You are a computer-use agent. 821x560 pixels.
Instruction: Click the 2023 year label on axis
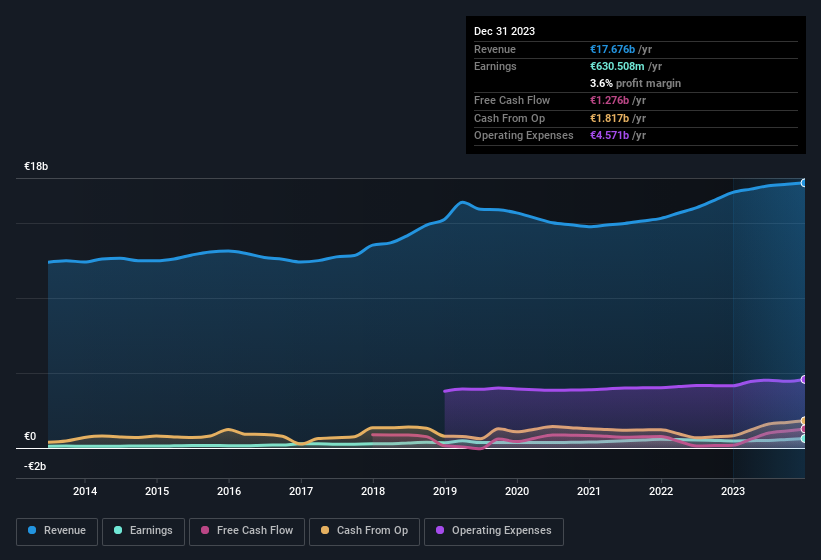[733, 491]
